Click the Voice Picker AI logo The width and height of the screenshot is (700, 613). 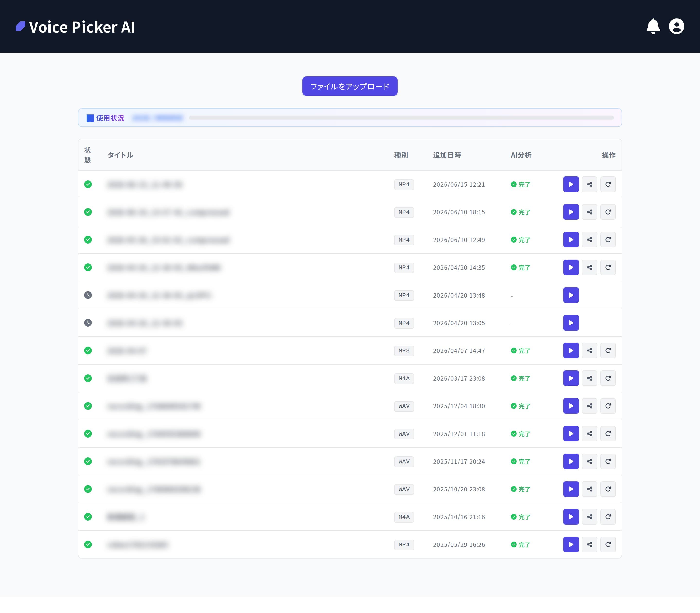tap(75, 27)
